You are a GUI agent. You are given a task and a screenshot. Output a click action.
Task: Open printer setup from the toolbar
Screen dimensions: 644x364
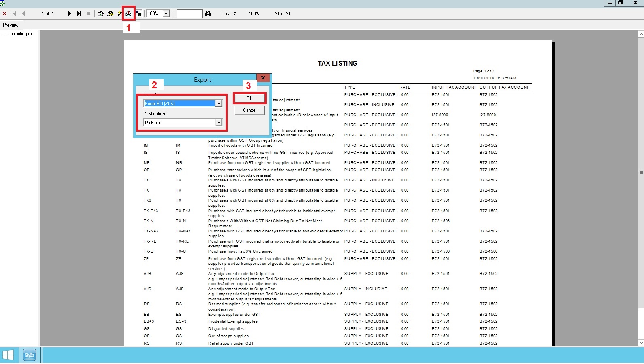pyautogui.click(x=110, y=14)
